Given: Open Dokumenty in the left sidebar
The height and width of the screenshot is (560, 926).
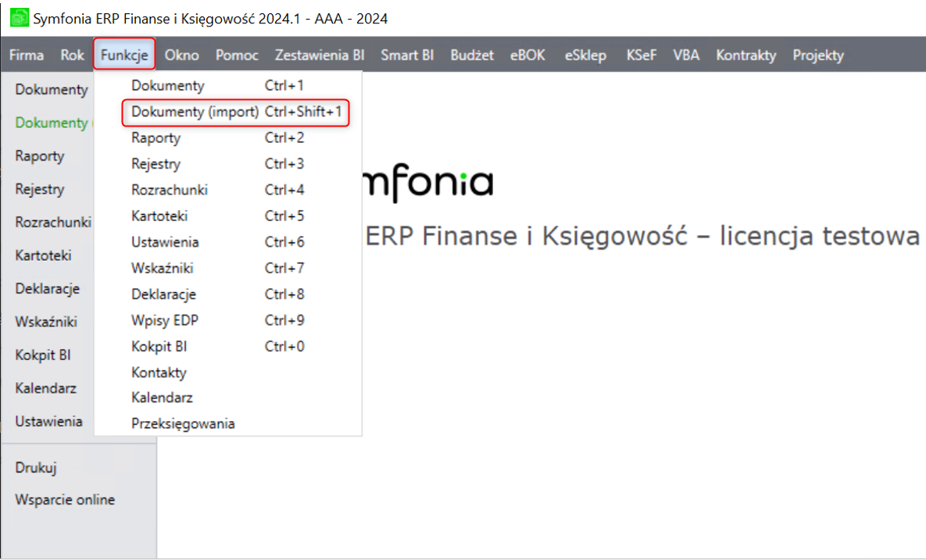Looking at the screenshot, I should 52,90.
